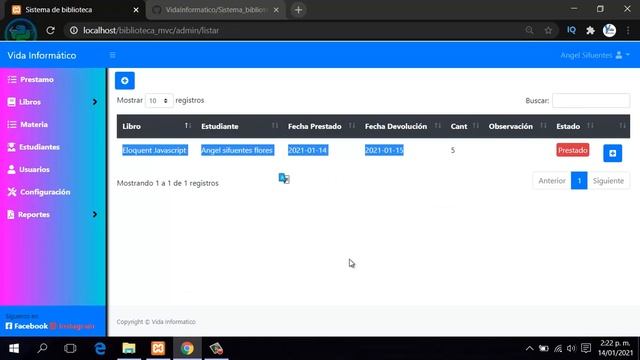Open Prestamo in the sidebar
The height and width of the screenshot is (360, 640).
pyautogui.click(x=37, y=80)
